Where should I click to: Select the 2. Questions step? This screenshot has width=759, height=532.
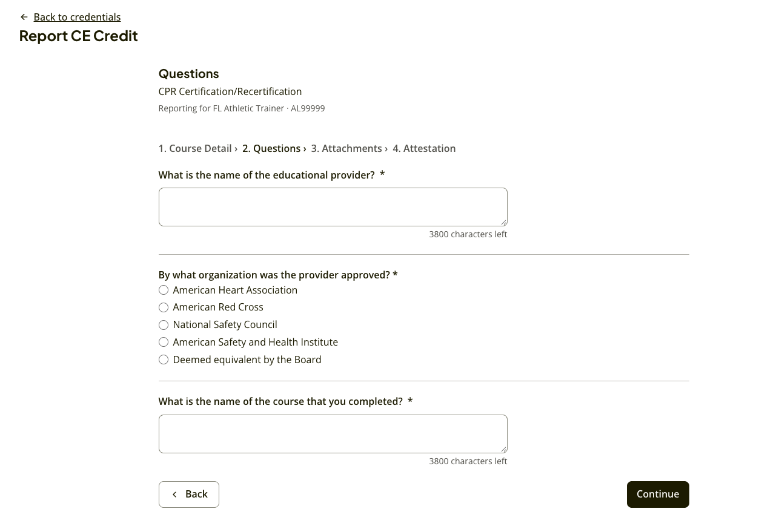pos(271,148)
